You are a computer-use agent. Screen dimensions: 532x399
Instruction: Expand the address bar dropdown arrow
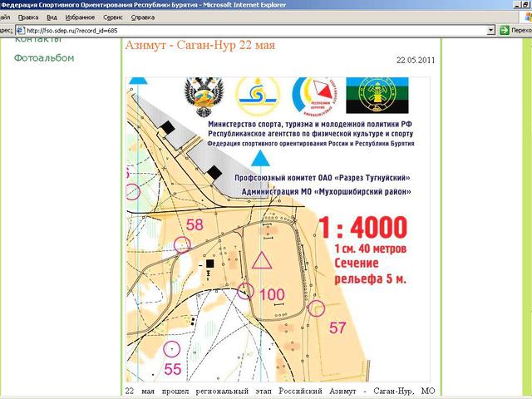490,31
